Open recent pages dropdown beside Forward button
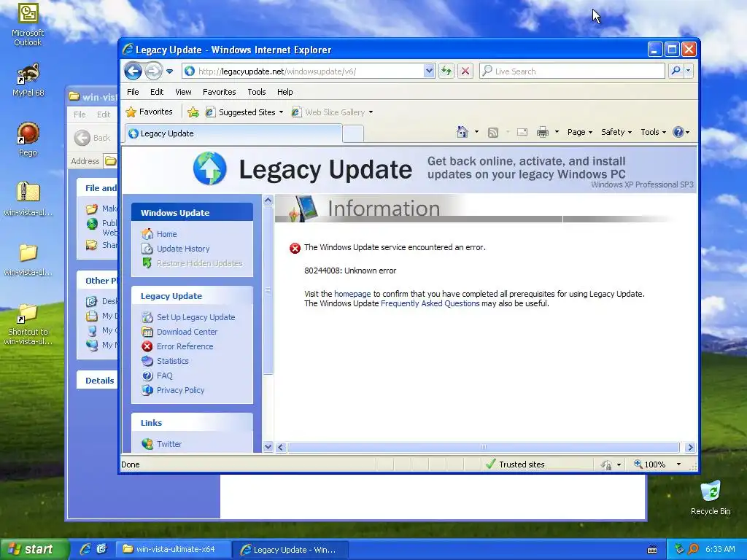Screen dimensions: 747x560 pyautogui.click(x=169, y=71)
